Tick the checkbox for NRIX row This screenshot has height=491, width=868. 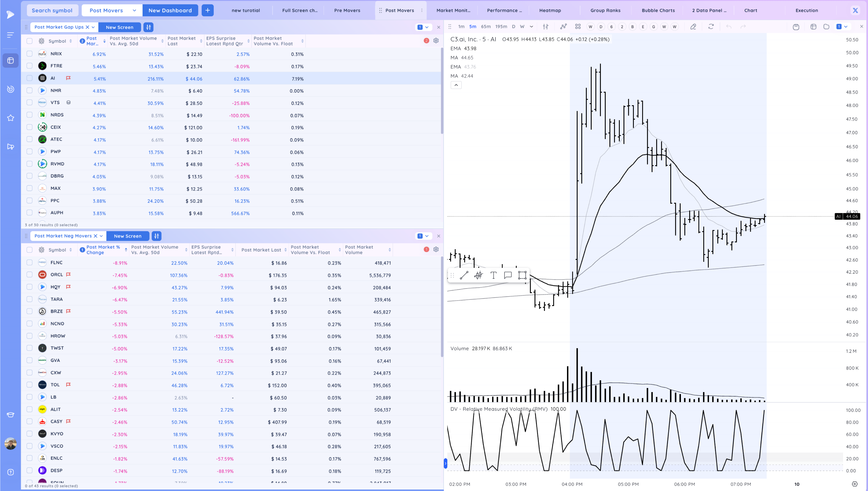[x=30, y=54]
